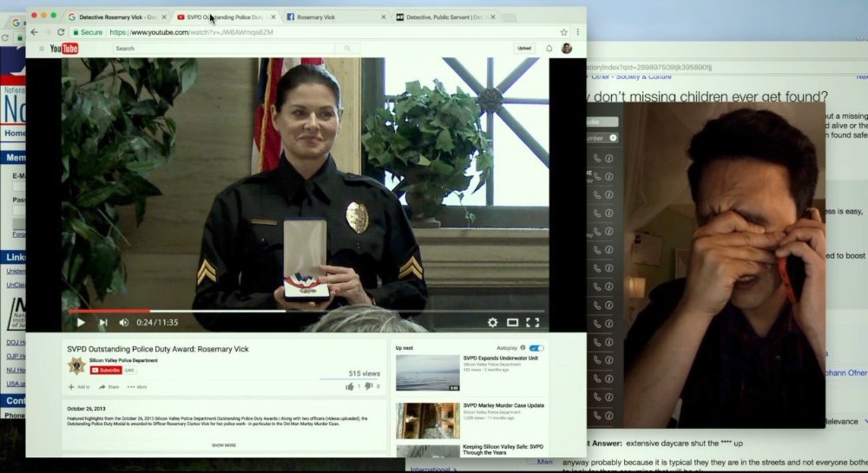The width and height of the screenshot is (868, 473).
Task: Open the Relevance sort dropdown in background page
Action: point(845,422)
